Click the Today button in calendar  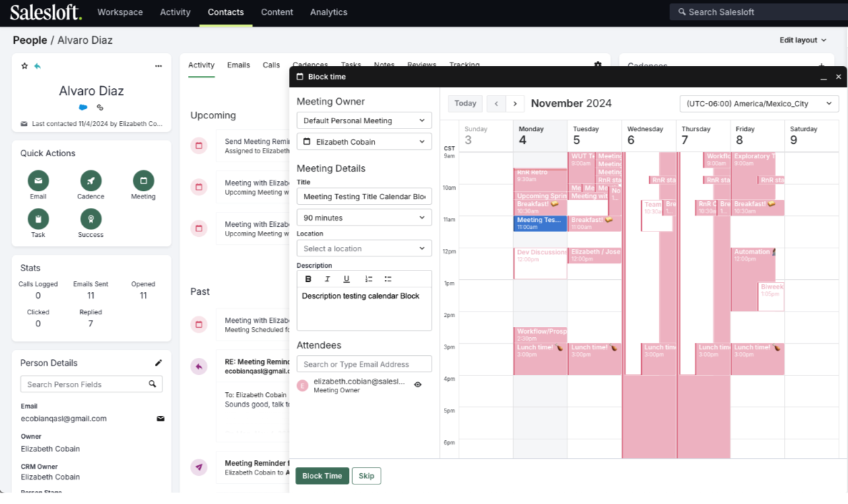pos(465,104)
